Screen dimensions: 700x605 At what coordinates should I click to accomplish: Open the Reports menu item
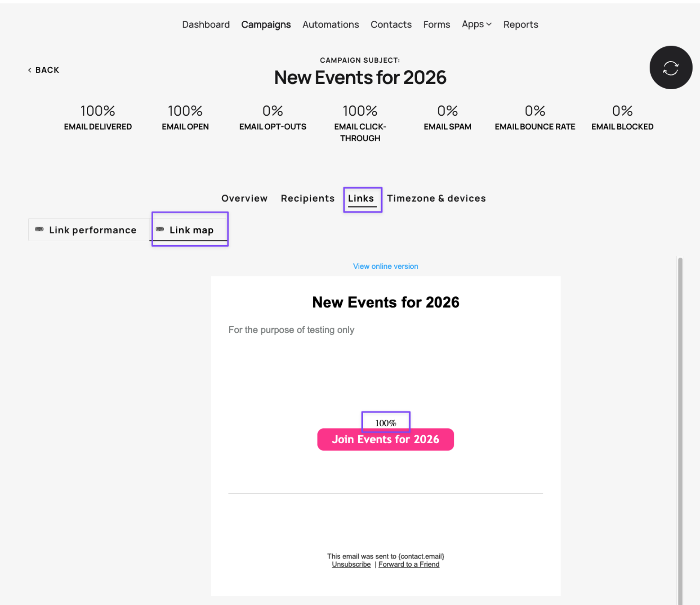(x=520, y=24)
